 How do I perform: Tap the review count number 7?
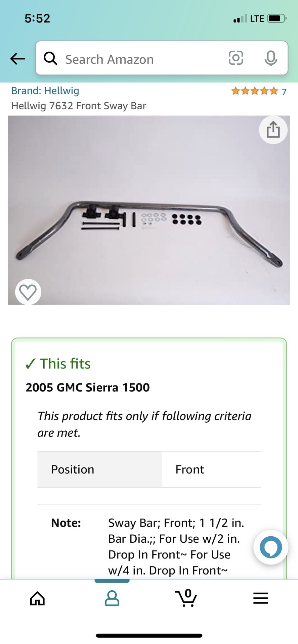284,92
